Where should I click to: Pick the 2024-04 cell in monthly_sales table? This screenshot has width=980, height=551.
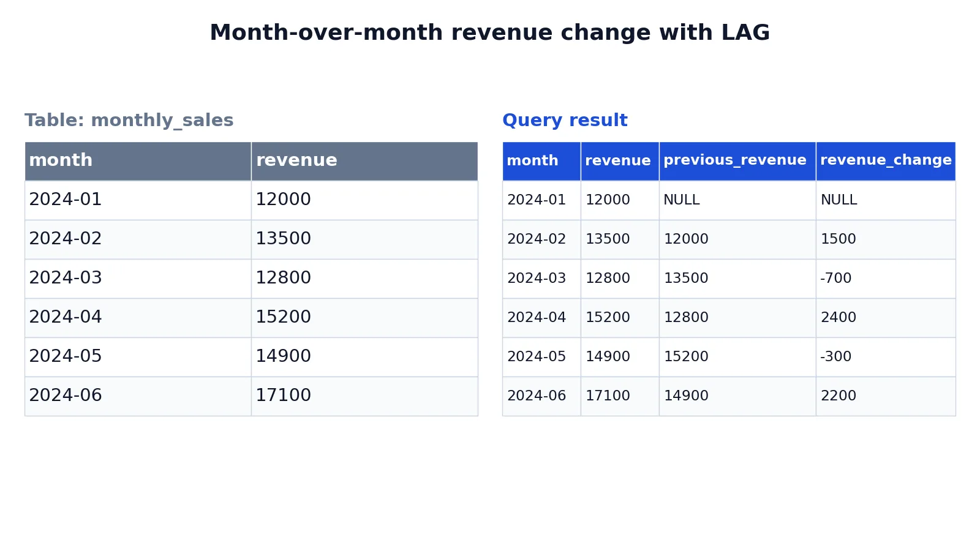[x=138, y=318]
